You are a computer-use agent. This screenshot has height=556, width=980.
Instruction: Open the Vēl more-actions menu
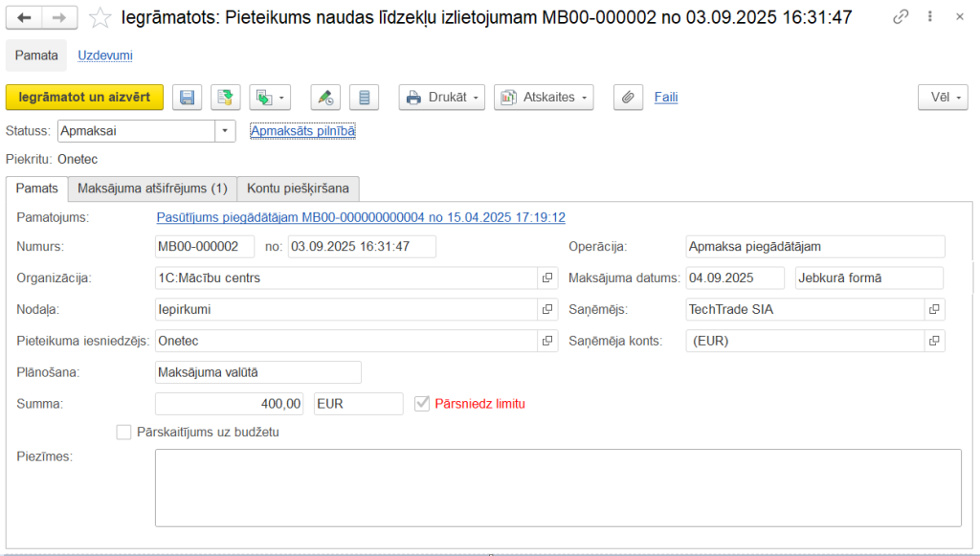point(943,97)
